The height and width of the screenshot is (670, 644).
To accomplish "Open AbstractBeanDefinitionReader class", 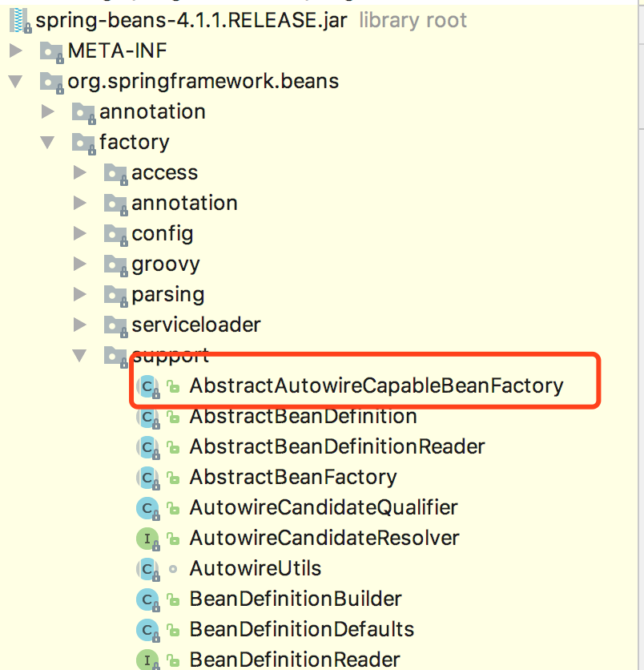I will (x=337, y=447).
